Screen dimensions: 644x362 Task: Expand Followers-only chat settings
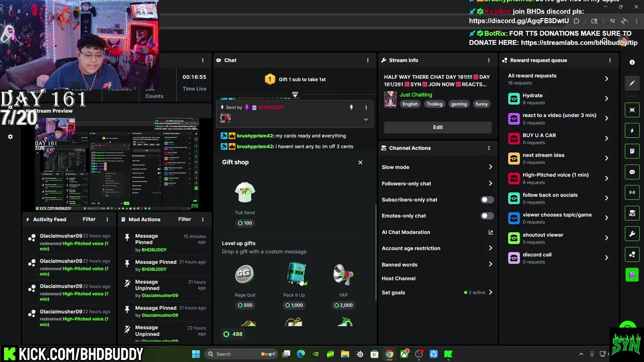[437, 184]
